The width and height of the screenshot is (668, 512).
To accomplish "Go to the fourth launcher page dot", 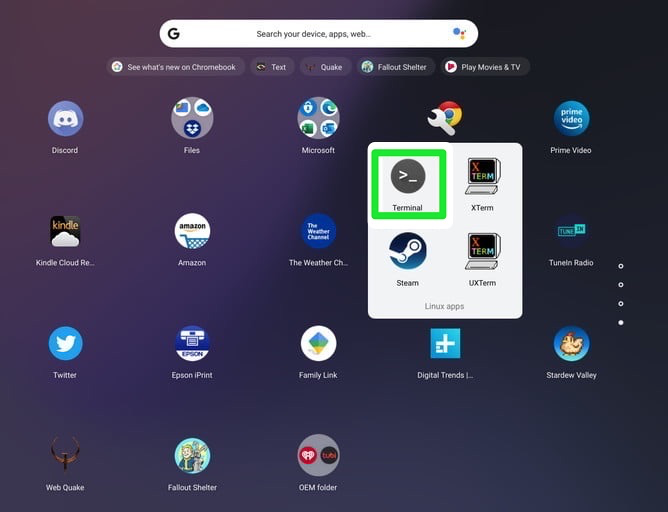I will coord(621,322).
